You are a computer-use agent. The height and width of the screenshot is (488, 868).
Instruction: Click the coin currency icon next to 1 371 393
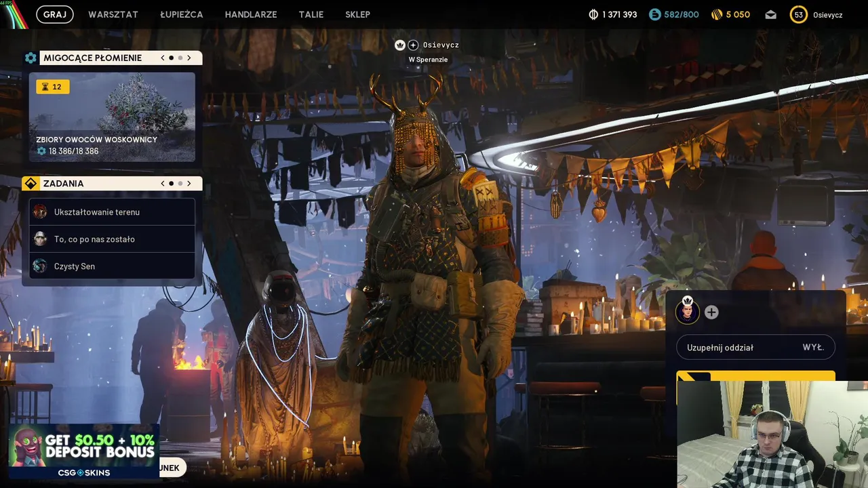point(593,14)
